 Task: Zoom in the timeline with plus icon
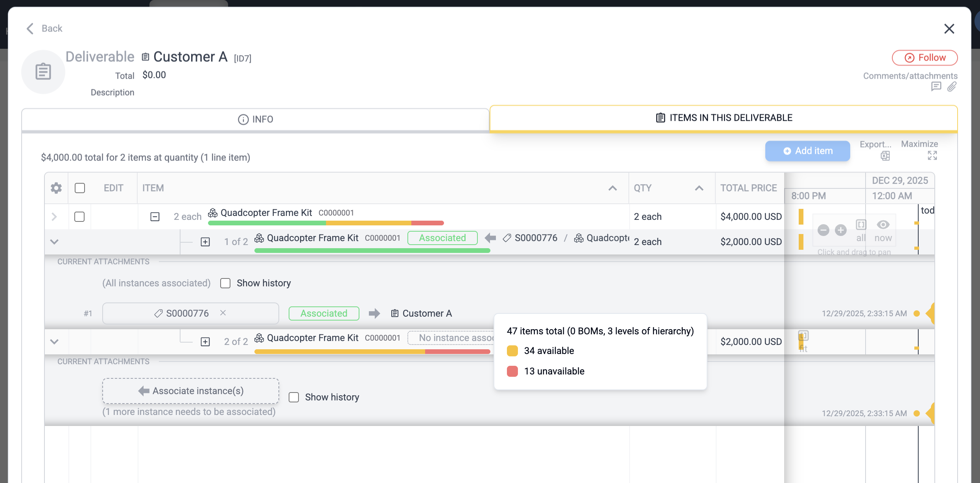pos(841,230)
